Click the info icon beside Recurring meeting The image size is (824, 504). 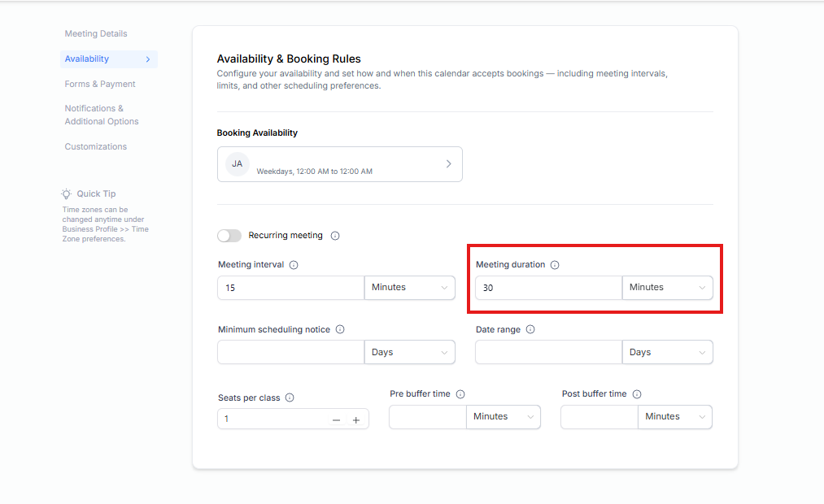(335, 236)
